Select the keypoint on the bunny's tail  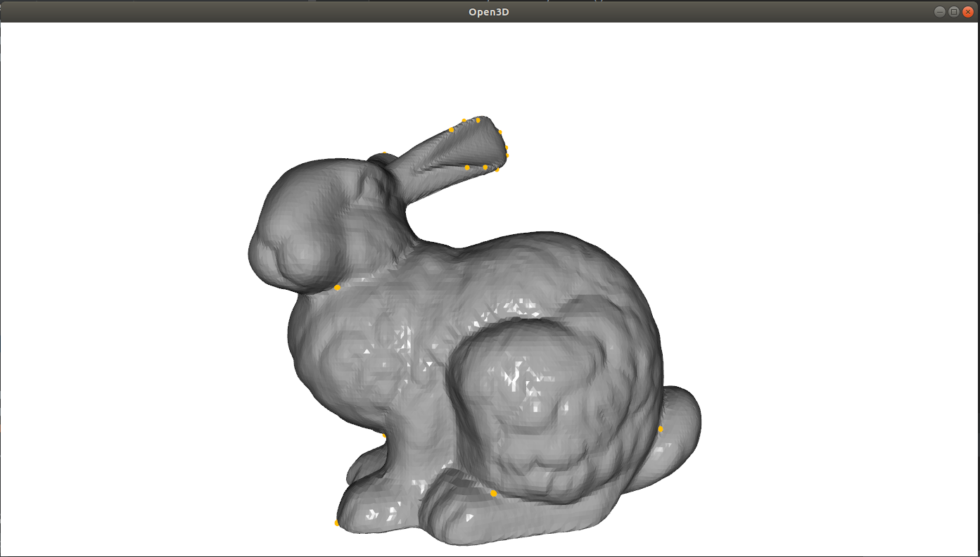[662, 428]
